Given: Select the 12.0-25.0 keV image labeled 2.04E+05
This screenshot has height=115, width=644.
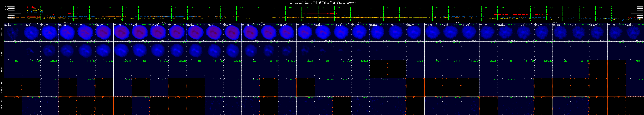Looking at the screenshot, I should tap(122, 69).
